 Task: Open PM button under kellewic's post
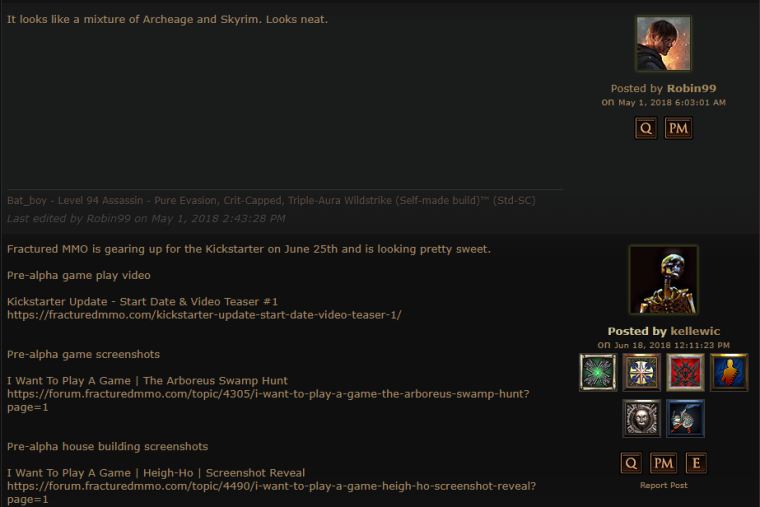(663, 463)
